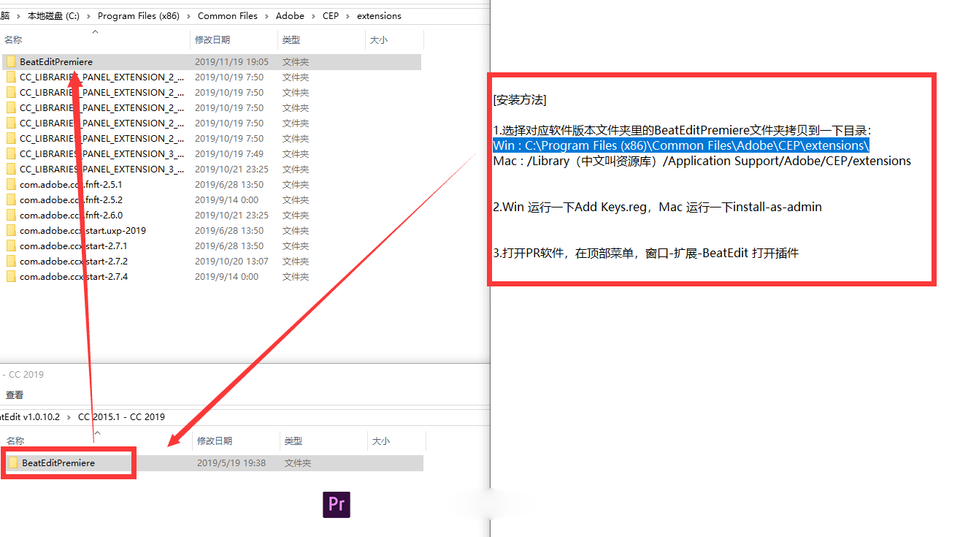Navigate to CEP breadcrumb segment
The height and width of the screenshot is (537, 960).
click(331, 16)
